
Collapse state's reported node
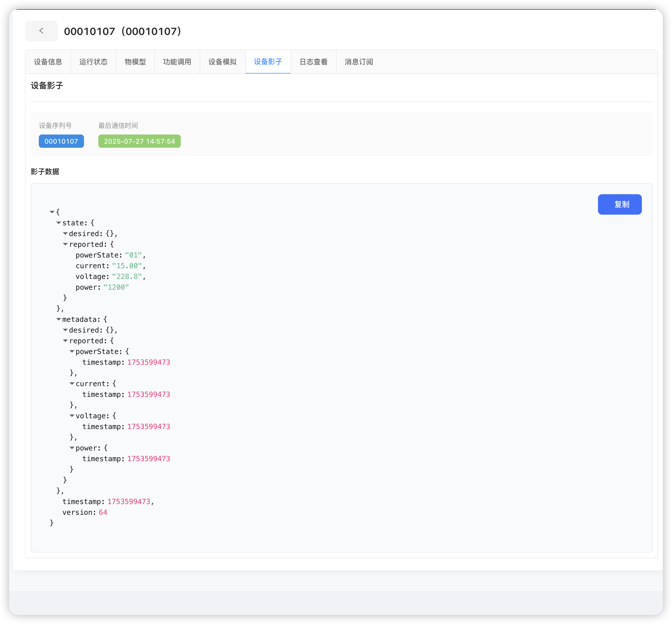click(65, 244)
